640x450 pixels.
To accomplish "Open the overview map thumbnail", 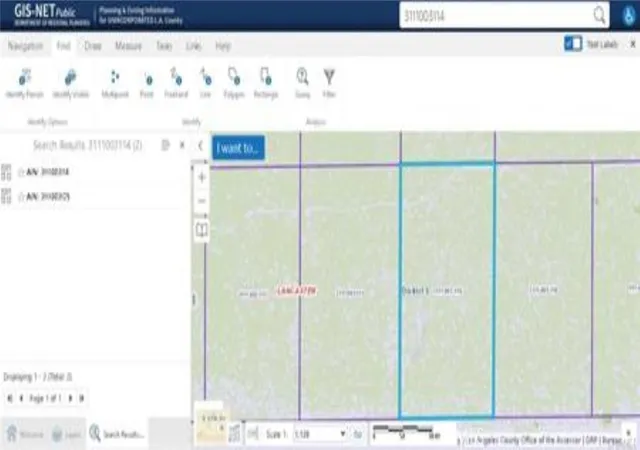I will (x=211, y=425).
